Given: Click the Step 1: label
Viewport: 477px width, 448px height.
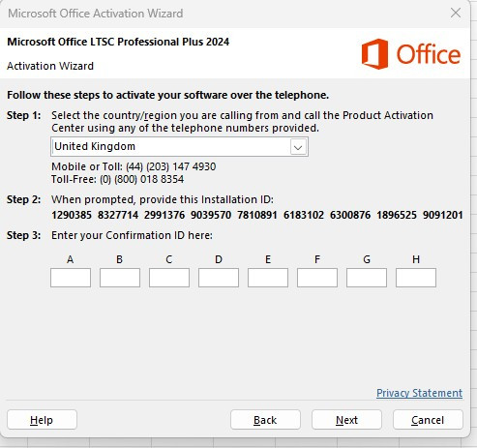Looking at the screenshot, I should click(x=24, y=115).
